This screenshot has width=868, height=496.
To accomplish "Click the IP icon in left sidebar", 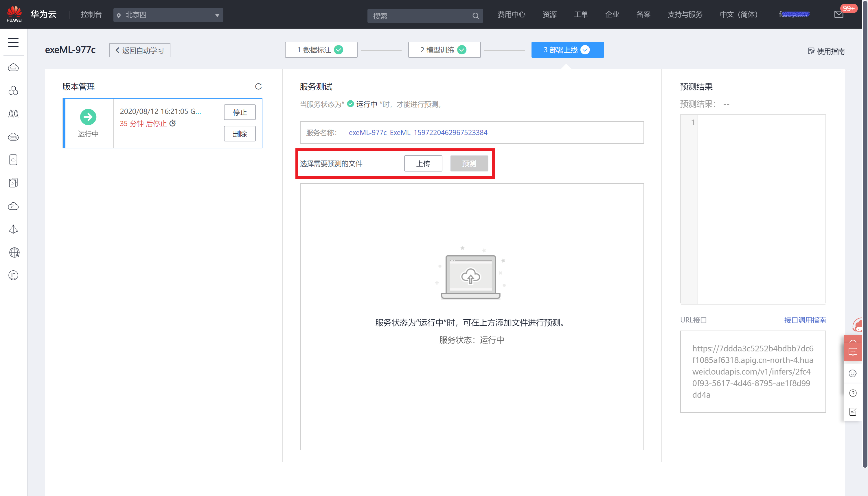I will [13, 275].
